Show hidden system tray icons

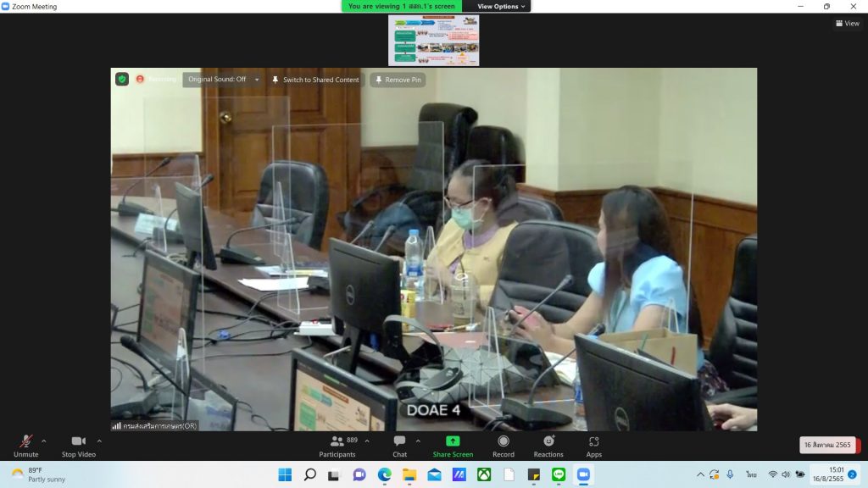(700, 474)
